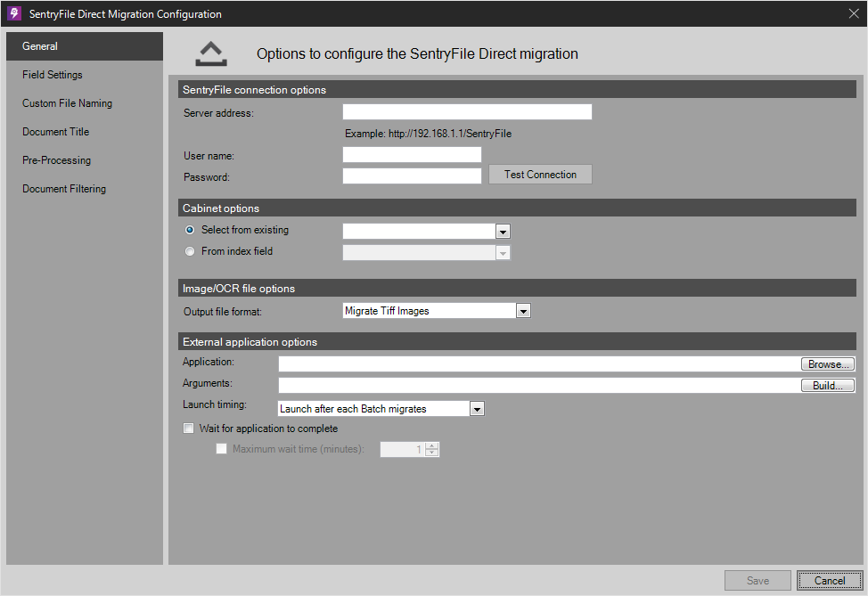Viewport: 868px width, 596px height.
Task: Click the 'External application options' section header
Action: 517,341
